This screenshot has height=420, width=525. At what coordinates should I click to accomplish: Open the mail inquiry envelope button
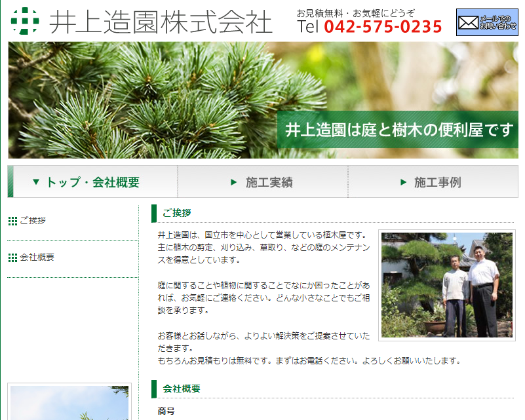coord(487,22)
